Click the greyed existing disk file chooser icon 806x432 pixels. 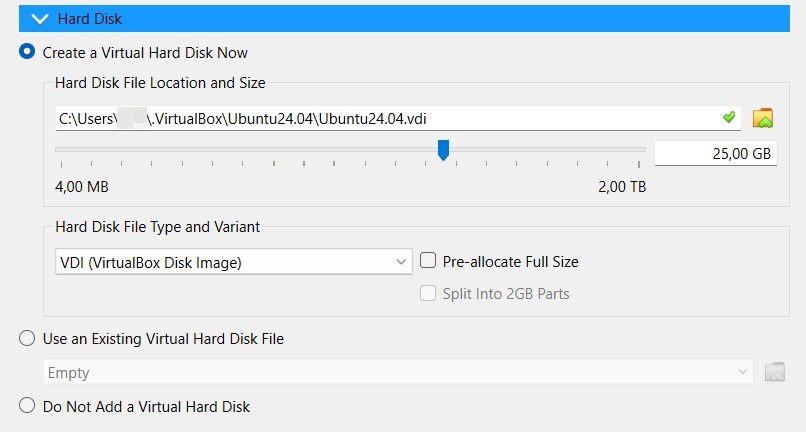(x=774, y=372)
